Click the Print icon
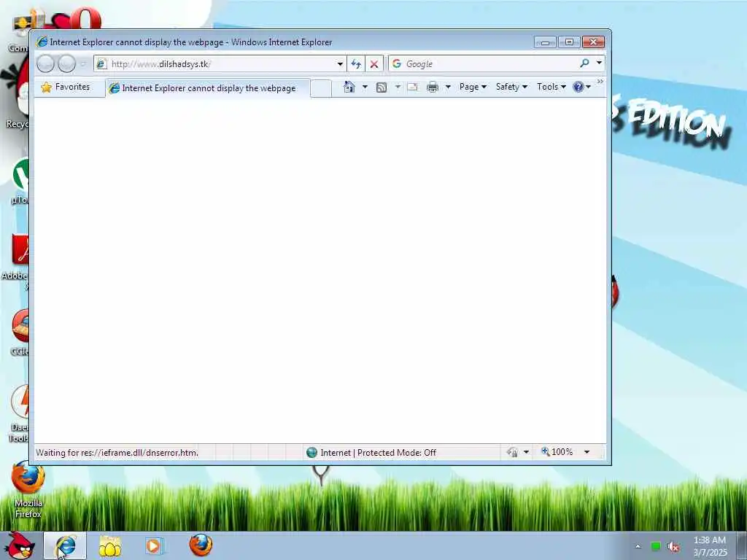This screenshot has width=747, height=560. (x=433, y=87)
